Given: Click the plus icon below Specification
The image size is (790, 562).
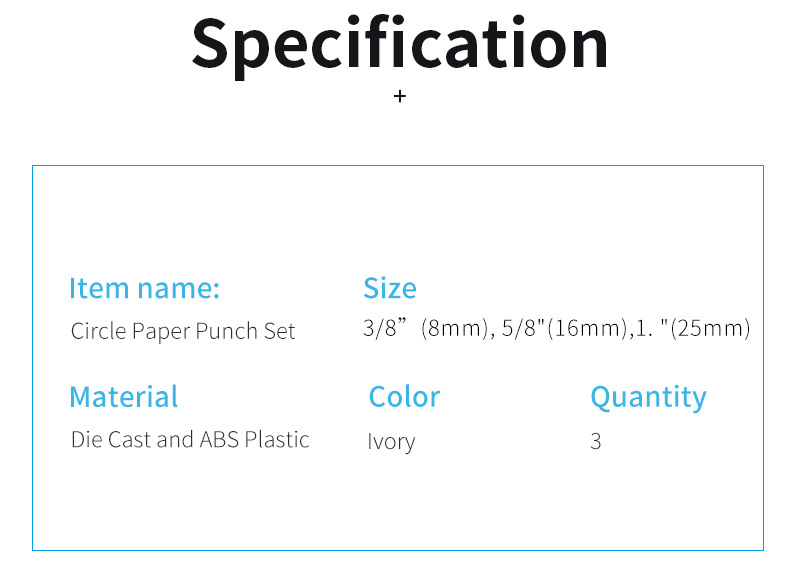Looking at the screenshot, I should tap(400, 96).
